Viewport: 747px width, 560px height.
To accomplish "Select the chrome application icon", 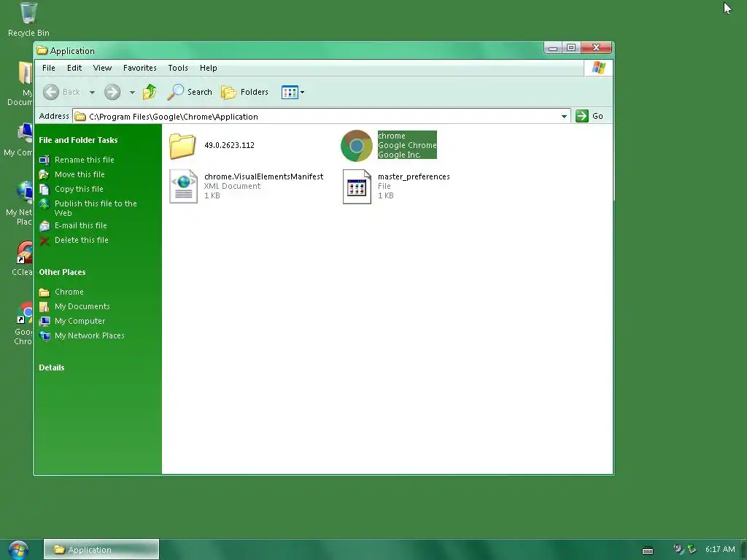I will (356, 146).
